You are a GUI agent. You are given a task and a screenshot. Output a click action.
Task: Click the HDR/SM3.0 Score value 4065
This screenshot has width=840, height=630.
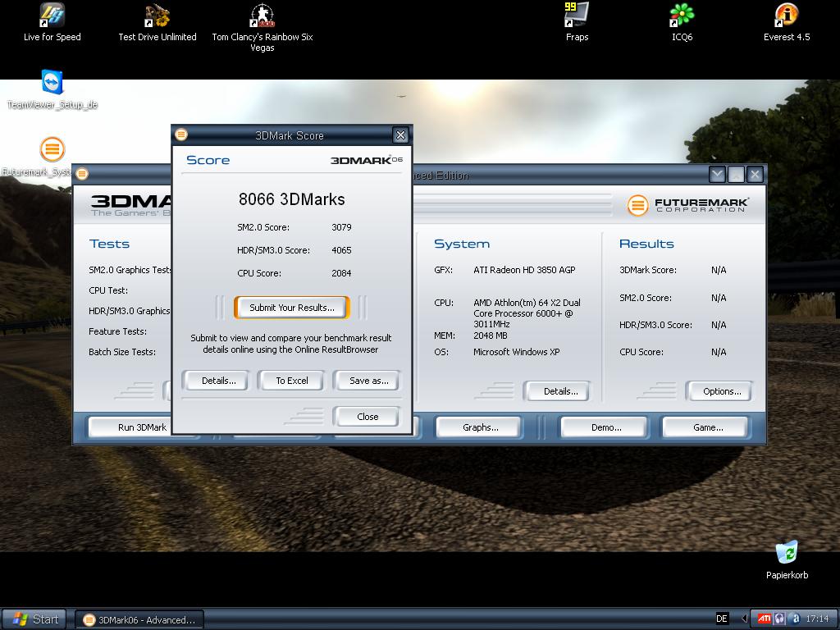[341, 250]
